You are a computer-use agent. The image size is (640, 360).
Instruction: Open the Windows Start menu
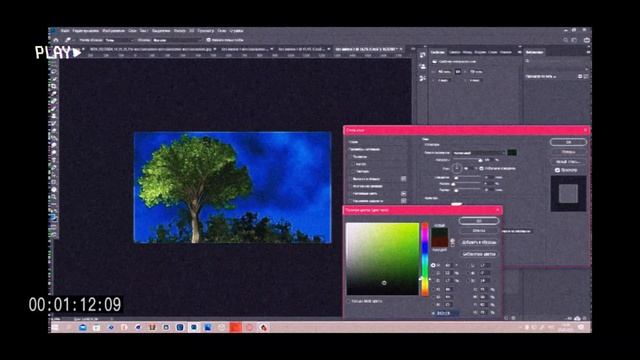[x=55, y=327]
